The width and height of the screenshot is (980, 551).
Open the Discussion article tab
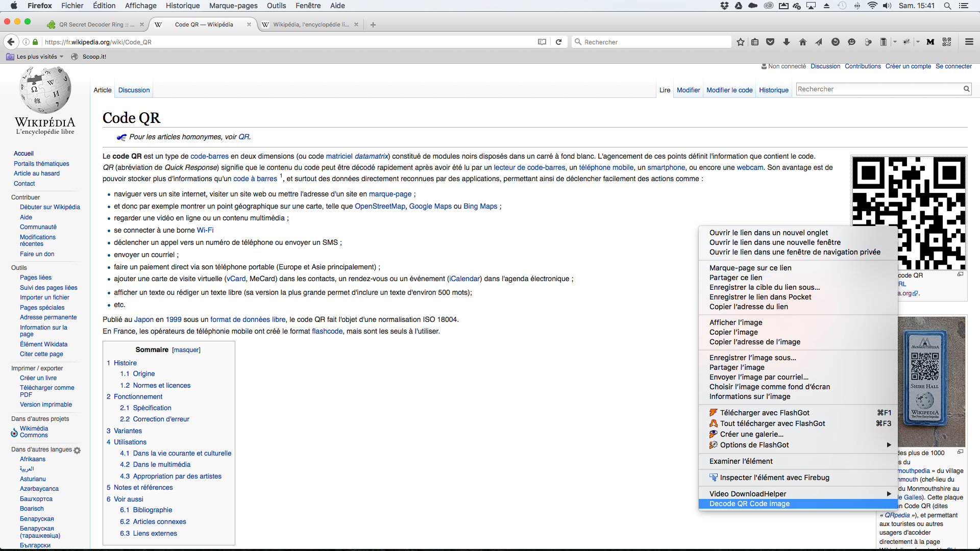134,90
